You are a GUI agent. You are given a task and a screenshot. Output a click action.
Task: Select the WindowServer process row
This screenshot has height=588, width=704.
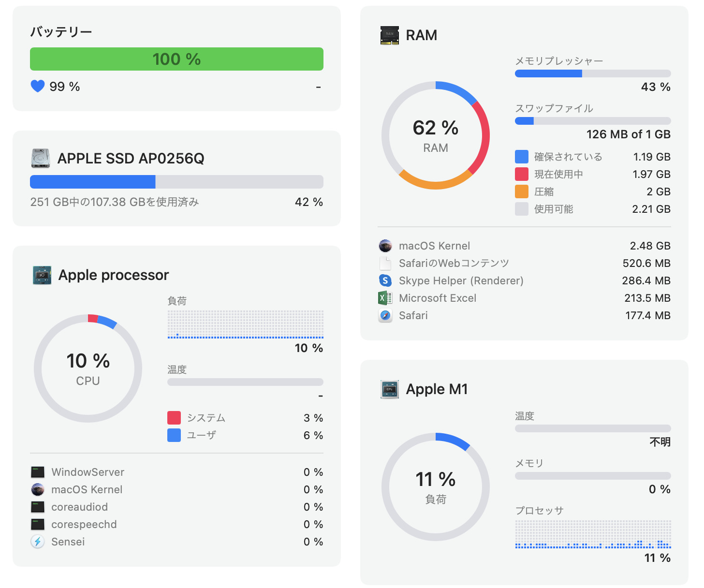176,472
